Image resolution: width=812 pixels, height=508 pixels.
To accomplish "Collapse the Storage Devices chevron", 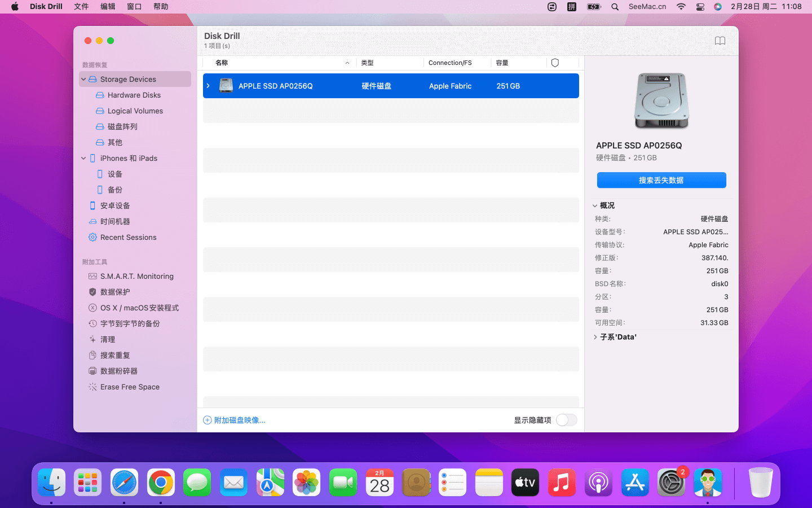I will [x=83, y=79].
